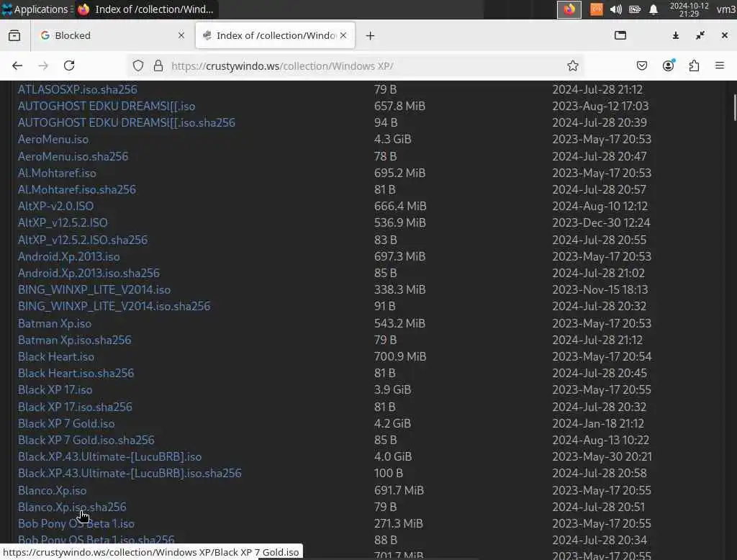The image size is (737, 560).
Task: Open the Applications menu
Action: tap(35, 9)
